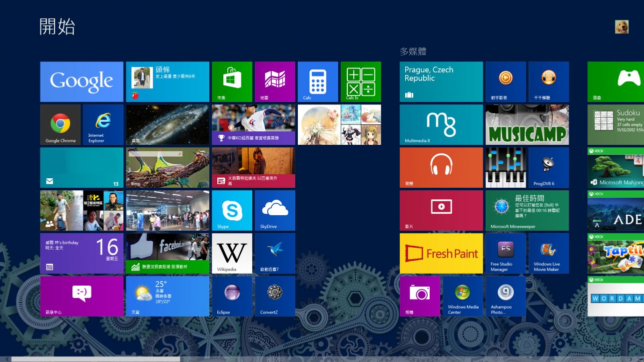
Task: Open the Camera (相機) tile
Action: tap(419, 296)
